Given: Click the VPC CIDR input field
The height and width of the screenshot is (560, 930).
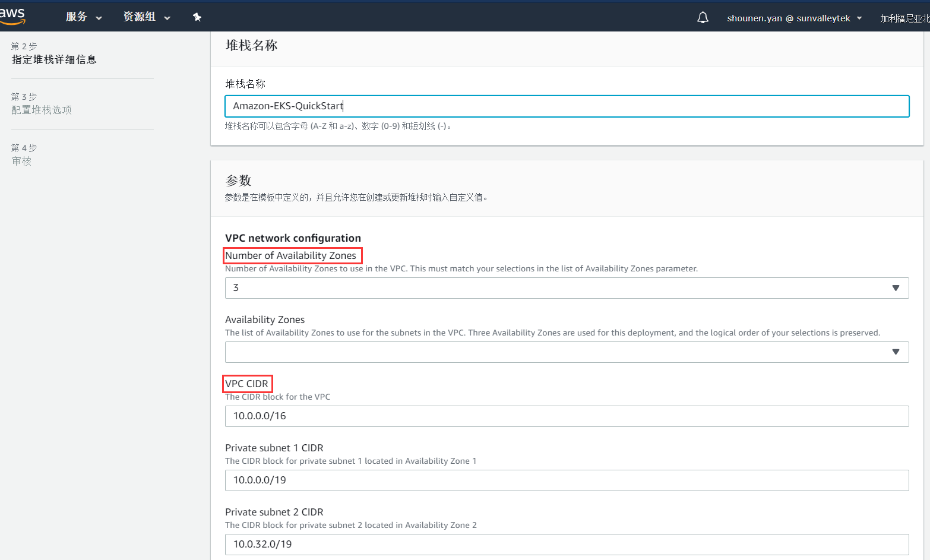Looking at the screenshot, I should point(567,416).
